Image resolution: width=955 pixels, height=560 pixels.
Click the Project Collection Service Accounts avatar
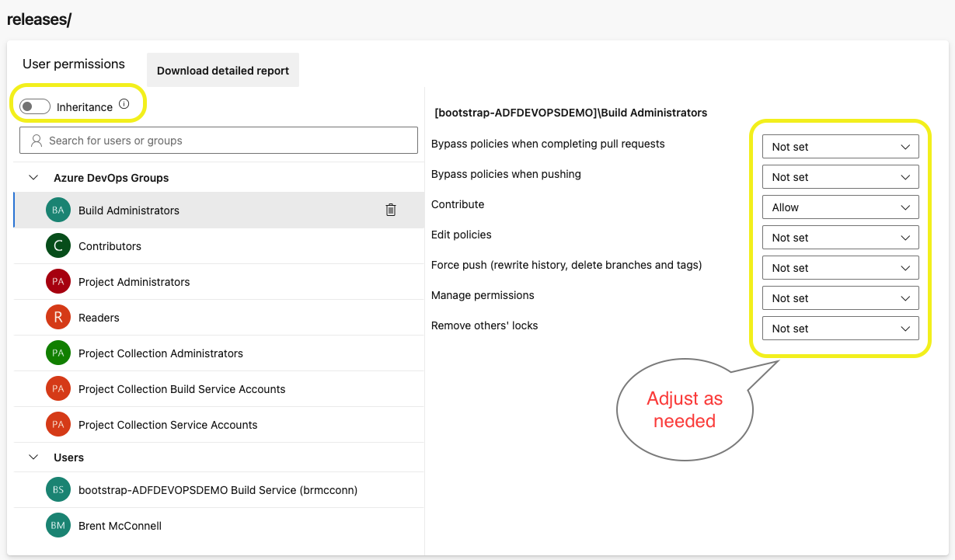[x=58, y=424]
